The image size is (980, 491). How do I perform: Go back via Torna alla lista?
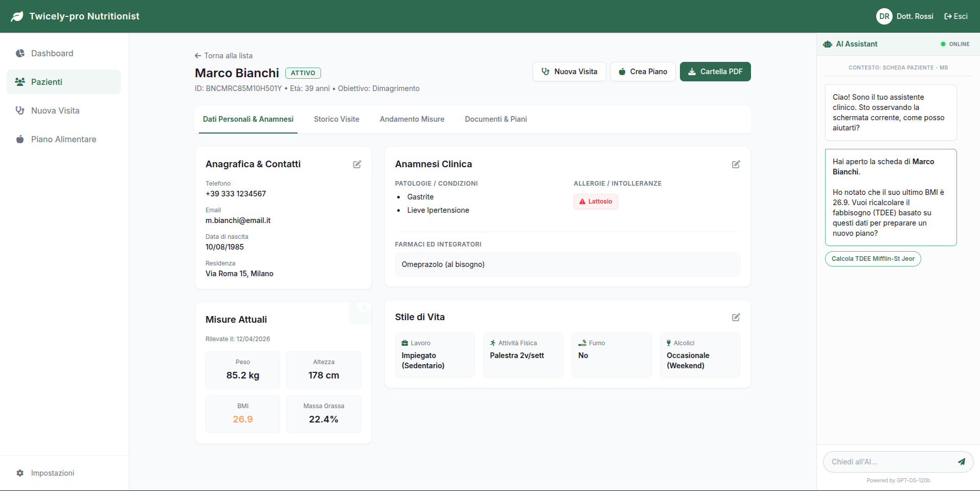(223, 56)
